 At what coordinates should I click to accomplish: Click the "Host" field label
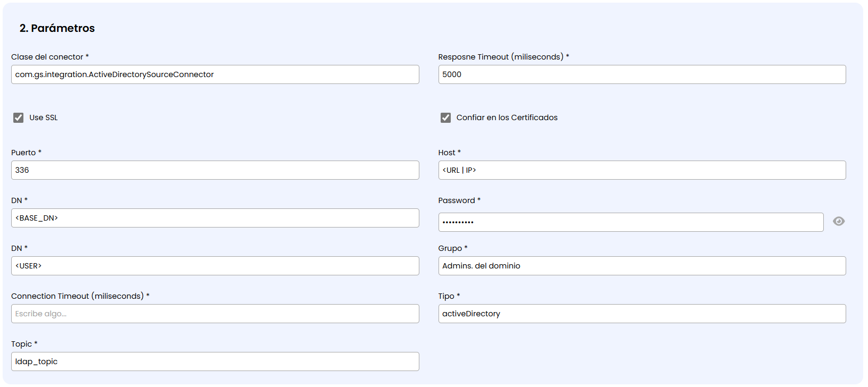(x=447, y=153)
